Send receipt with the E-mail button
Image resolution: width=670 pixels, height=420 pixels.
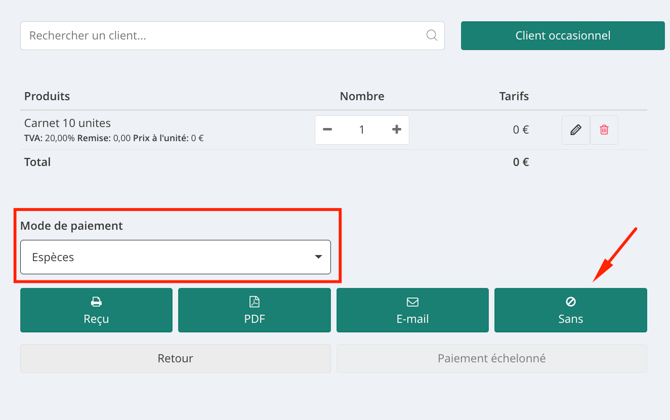(412, 310)
